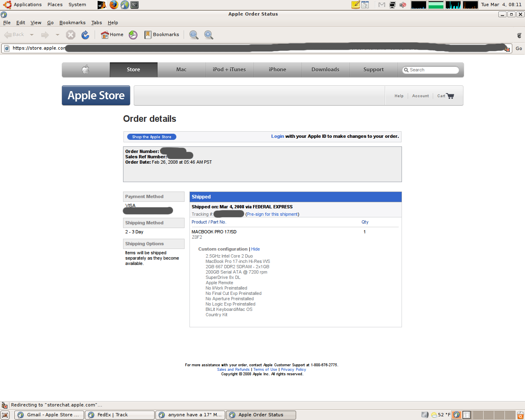Hide the custom configuration details
Viewport: 525px width, 420px height.
(256, 249)
